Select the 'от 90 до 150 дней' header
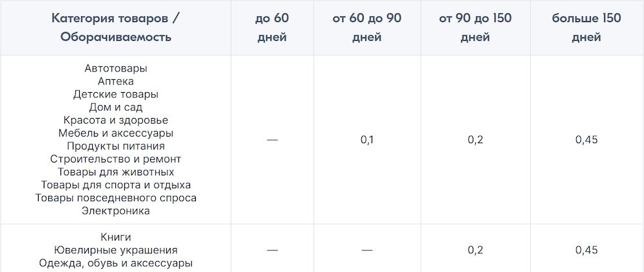The image size is (644, 272). (x=475, y=28)
